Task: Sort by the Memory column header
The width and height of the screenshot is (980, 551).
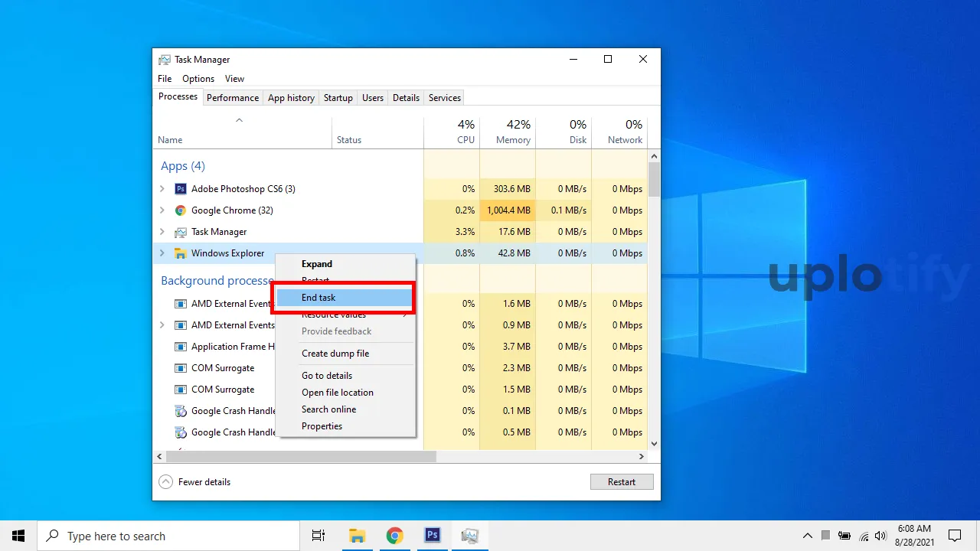Action: 508,132
